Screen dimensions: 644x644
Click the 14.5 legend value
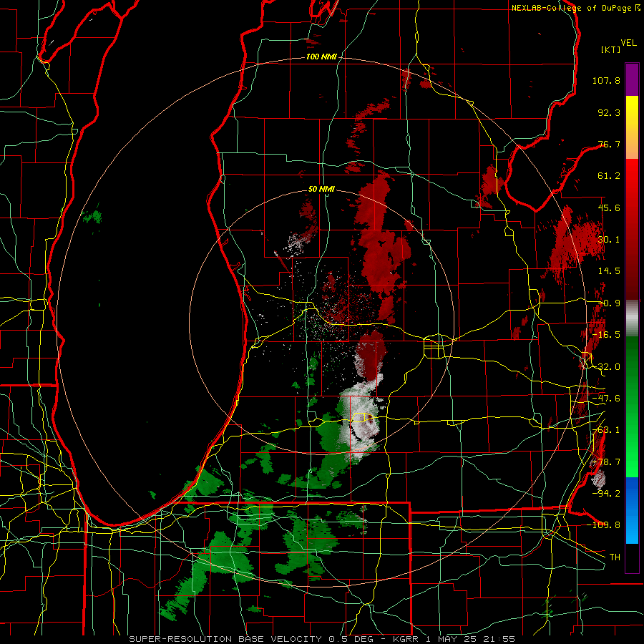609,271
